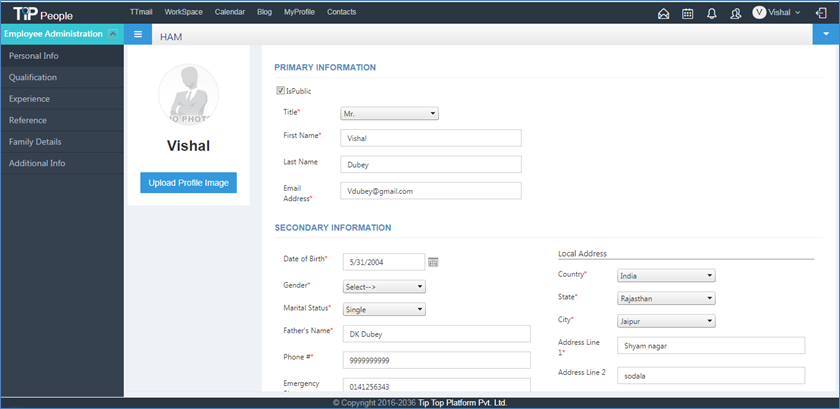Click the Local Address label
Viewport: 840px width, 409px height.
click(x=582, y=254)
